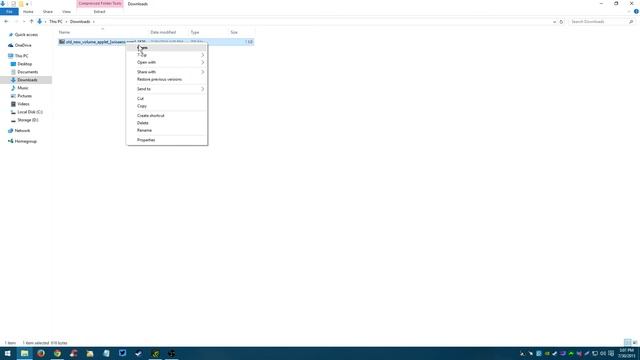Click quick access toolbar New folder icon
The height and width of the screenshot is (360, 640).
(x=21, y=4)
